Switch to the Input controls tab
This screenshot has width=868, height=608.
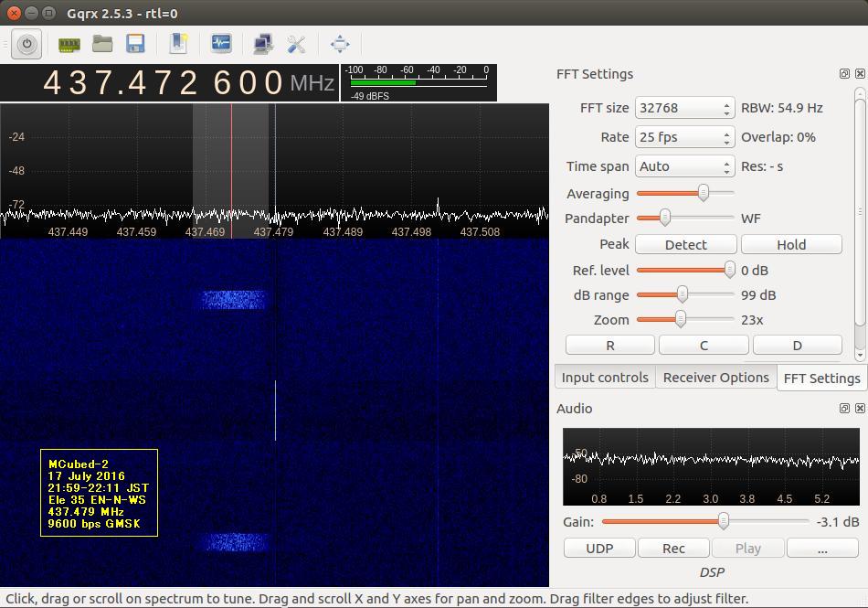(605, 378)
